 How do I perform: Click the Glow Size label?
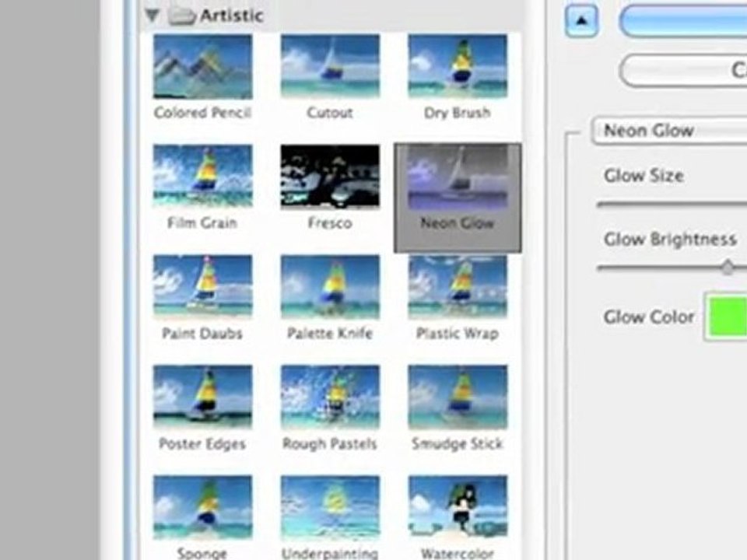tap(644, 176)
